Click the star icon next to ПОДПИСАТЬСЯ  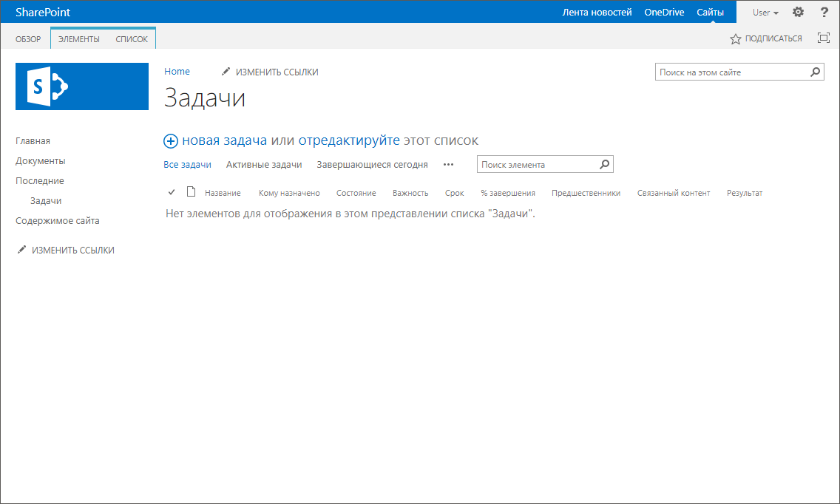coord(736,38)
